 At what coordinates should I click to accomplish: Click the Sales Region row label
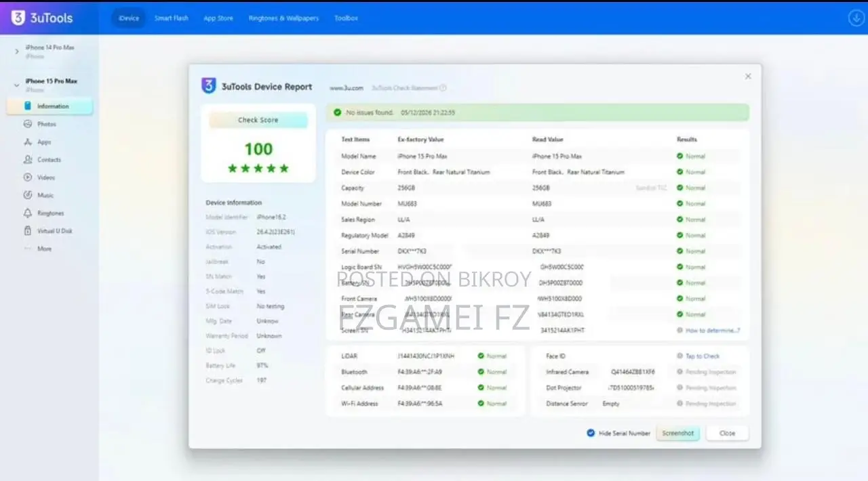[x=357, y=219]
